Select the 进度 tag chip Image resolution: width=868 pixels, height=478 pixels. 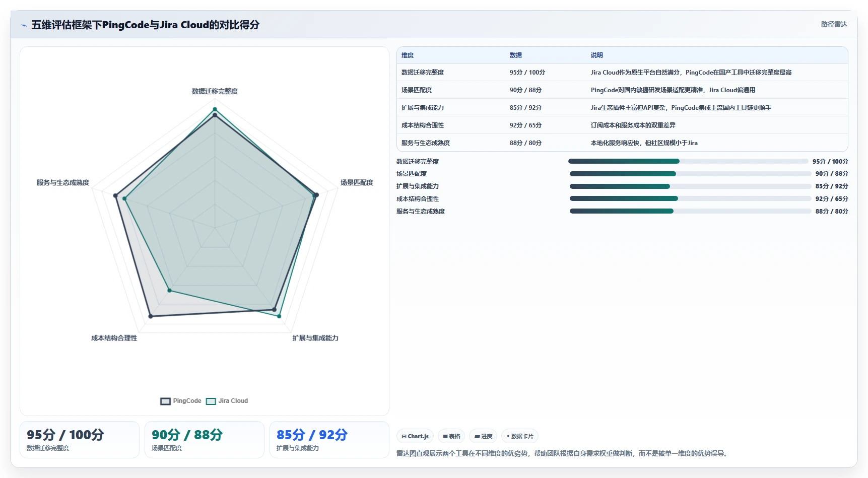click(x=483, y=436)
